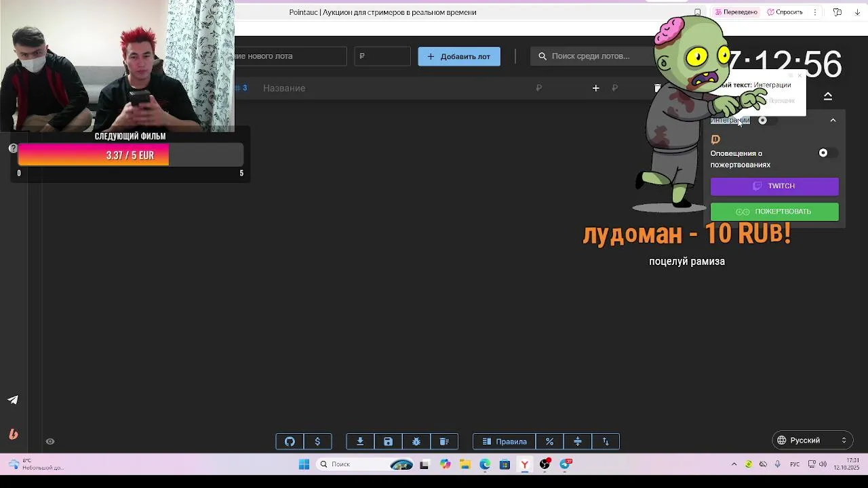This screenshot has width=868, height=488.
Task: Close the translator popup with its X
Action: (x=800, y=75)
